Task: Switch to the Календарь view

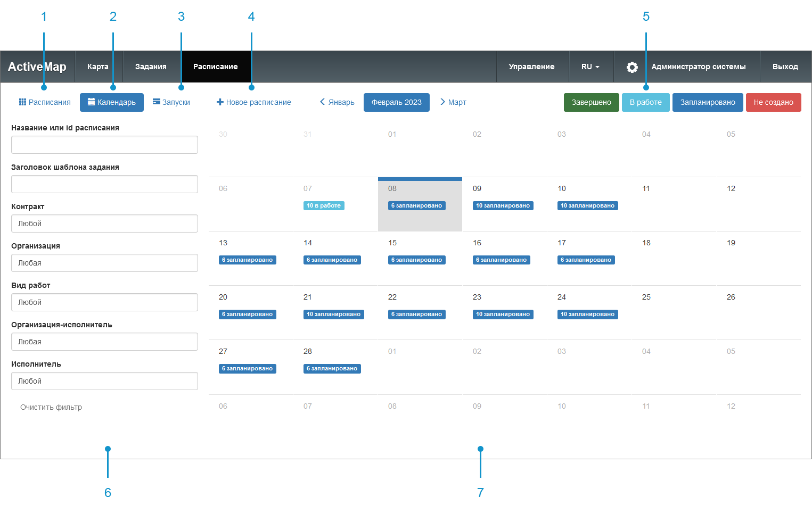Action: (x=112, y=102)
